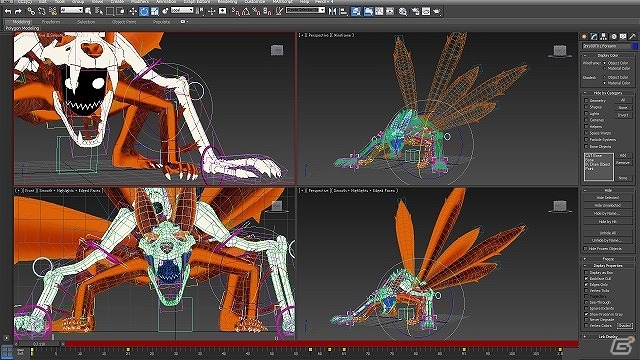Toggle the Hide Frozen Objects checkbox

pyautogui.click(x=586, y=249)
